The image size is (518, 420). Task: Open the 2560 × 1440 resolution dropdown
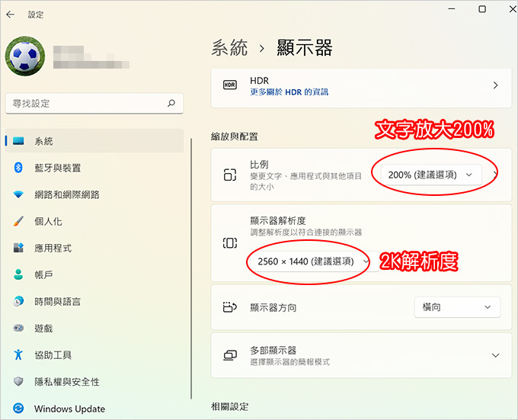tap(314, 261)
